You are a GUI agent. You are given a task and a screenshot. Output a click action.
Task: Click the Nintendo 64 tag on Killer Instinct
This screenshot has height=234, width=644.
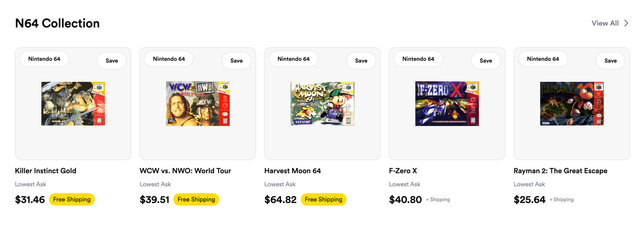44,59
